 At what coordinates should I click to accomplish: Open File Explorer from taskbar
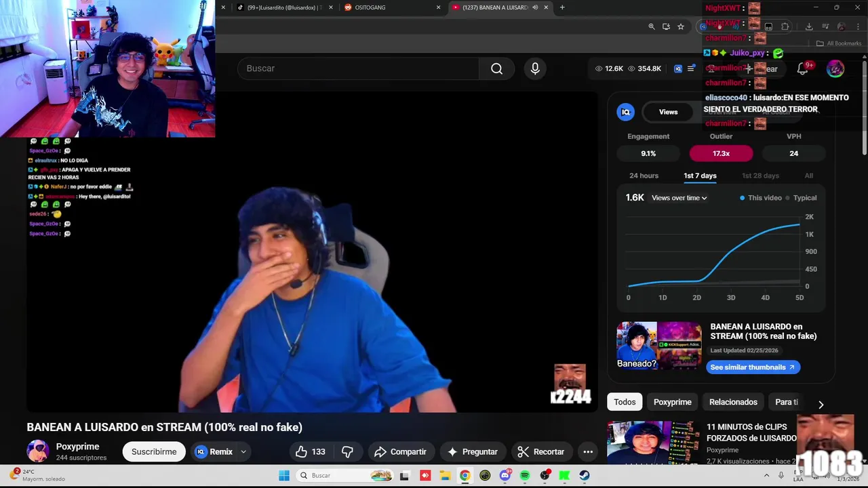click(x=445, y=475)
